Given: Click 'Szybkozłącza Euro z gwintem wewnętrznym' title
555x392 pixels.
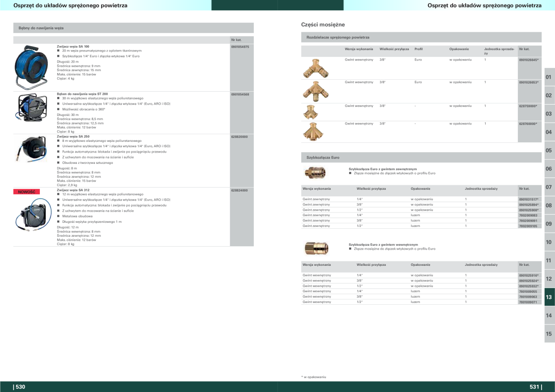Looking at the screenshot, I should [383, 245].
